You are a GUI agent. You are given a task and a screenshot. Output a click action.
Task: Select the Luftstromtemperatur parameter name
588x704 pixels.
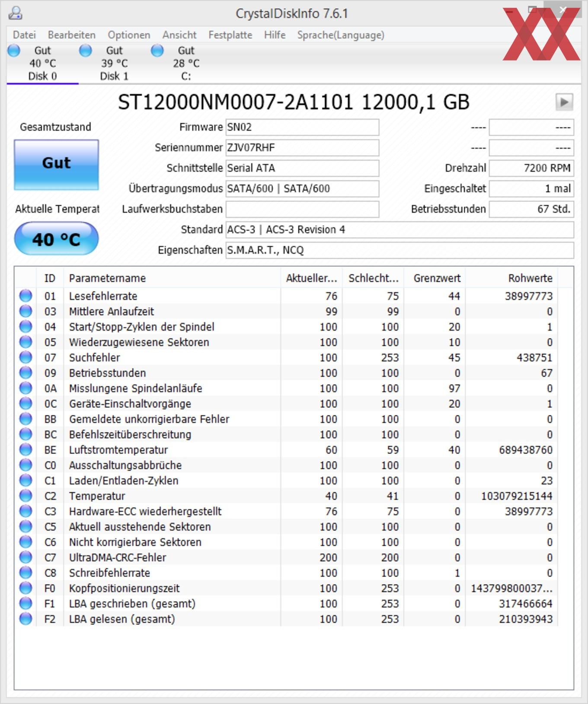[118, 450]
